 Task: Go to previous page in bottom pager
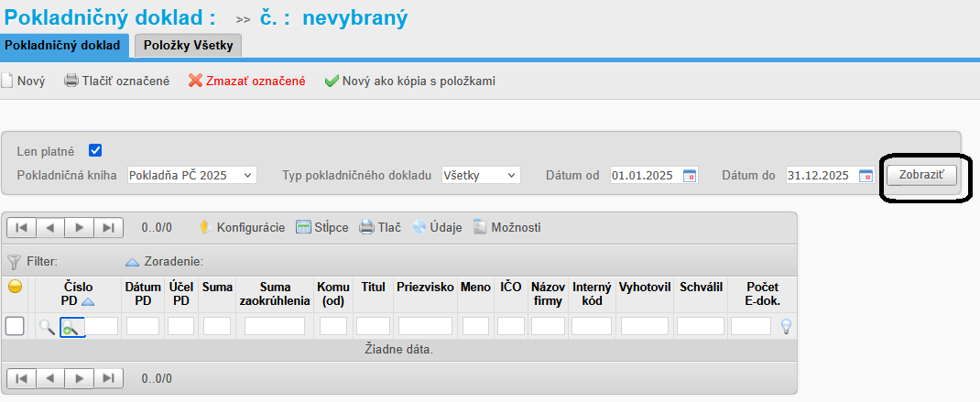click(x=50, y=377)
